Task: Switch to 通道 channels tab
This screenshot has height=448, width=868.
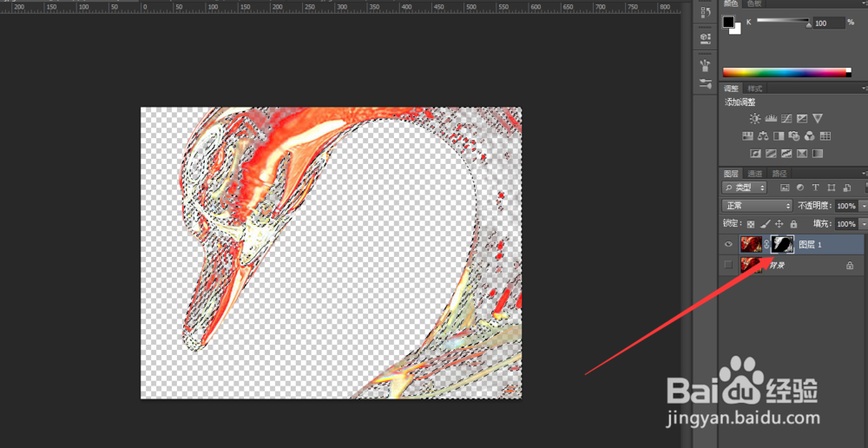Action: [x=754, y=174]
